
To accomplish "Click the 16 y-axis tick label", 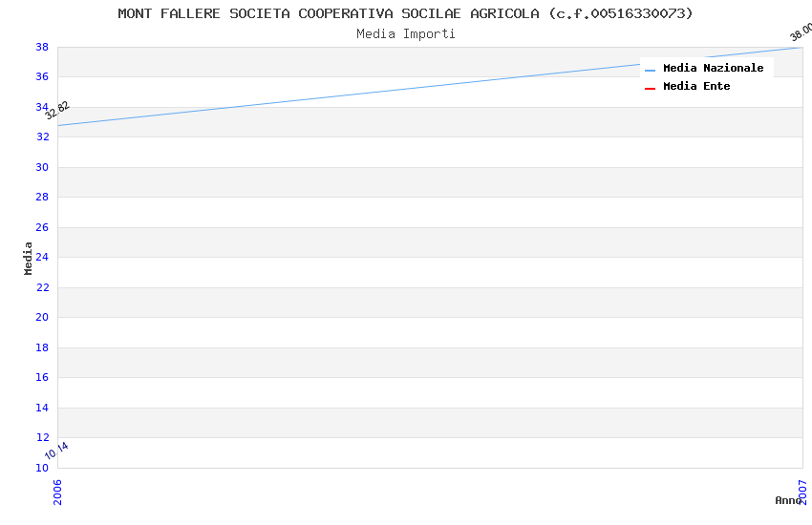I will [42, 378].
